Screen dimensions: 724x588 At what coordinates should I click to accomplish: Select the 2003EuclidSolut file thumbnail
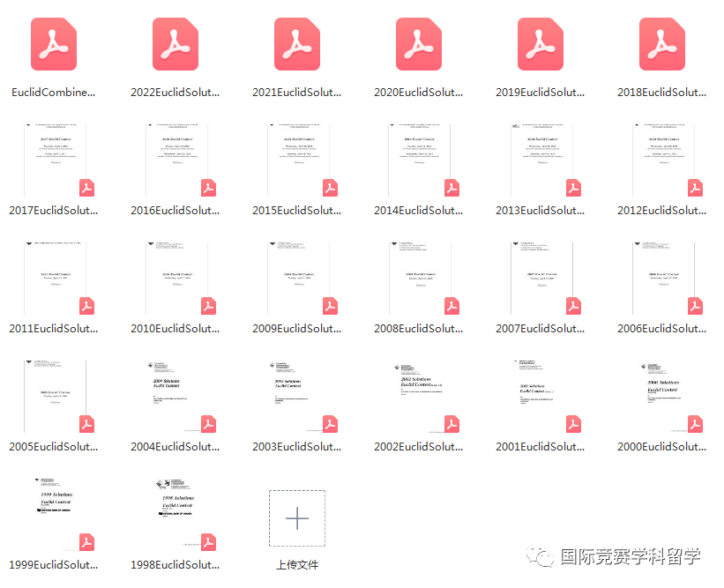(298, 397)
